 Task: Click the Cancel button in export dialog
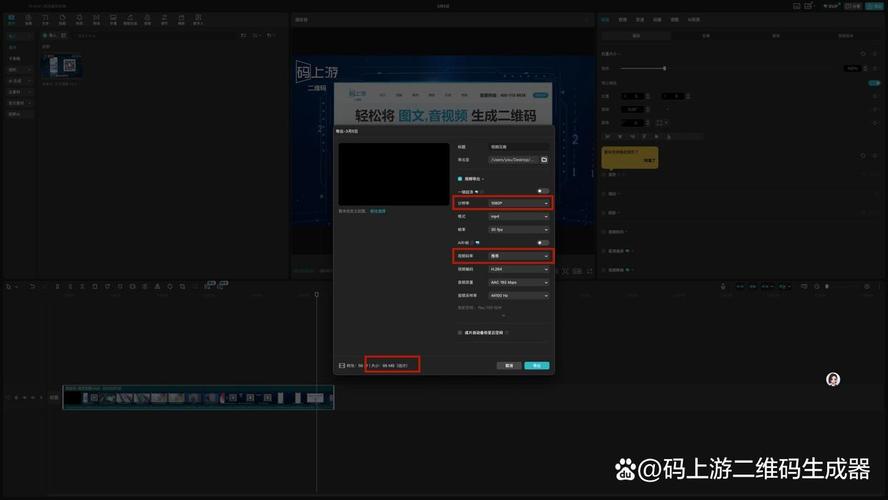click(x=509, y=366)
